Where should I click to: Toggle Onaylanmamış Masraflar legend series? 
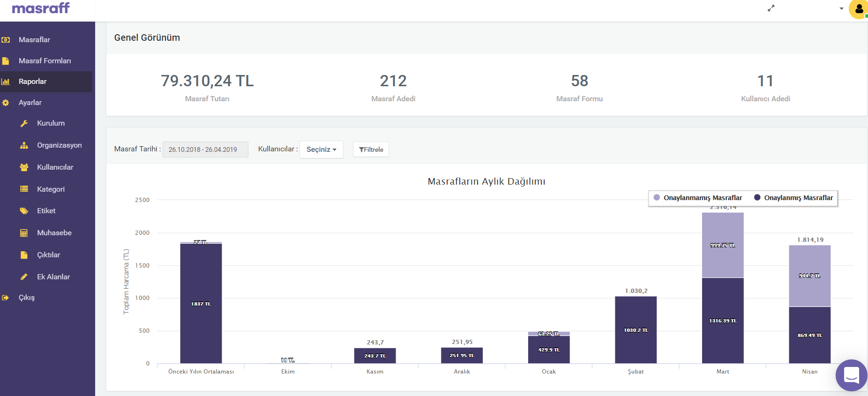698,198
